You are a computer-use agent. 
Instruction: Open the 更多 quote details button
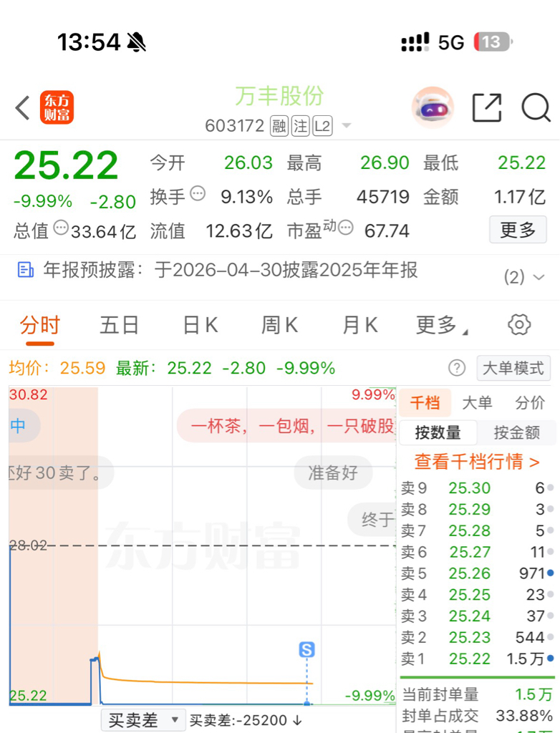point(518,230)
